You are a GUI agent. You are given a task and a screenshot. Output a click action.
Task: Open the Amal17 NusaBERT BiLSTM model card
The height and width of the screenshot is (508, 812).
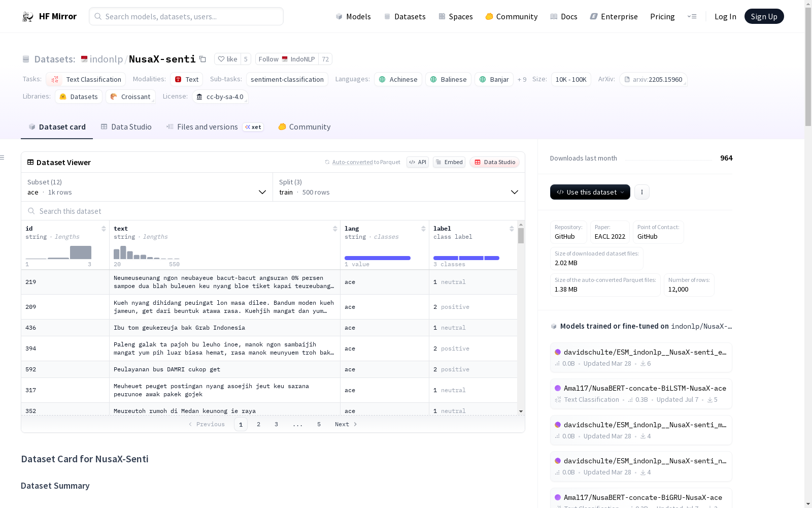641,394
